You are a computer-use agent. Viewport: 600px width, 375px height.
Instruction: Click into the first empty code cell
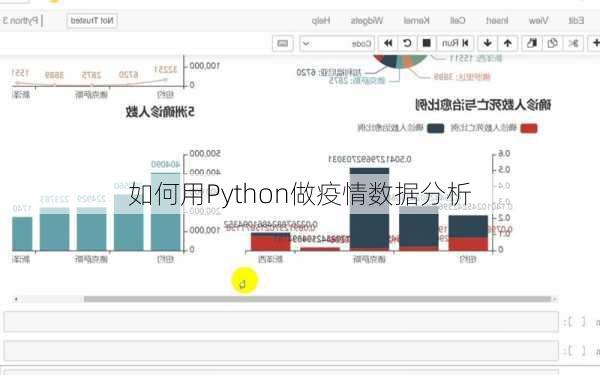pyautogui.click(x=281, y=321)
